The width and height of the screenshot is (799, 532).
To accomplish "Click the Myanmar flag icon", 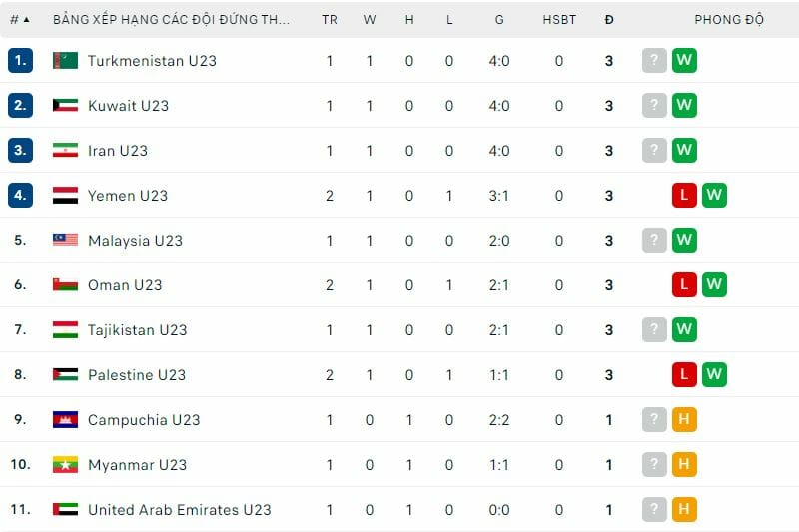I will click(x=65, y=465).
